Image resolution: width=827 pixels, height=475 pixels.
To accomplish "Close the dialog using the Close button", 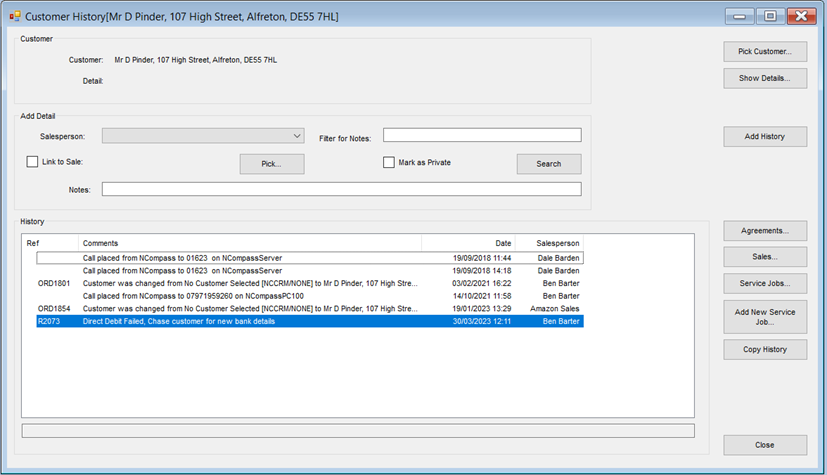I will point(765,445).
